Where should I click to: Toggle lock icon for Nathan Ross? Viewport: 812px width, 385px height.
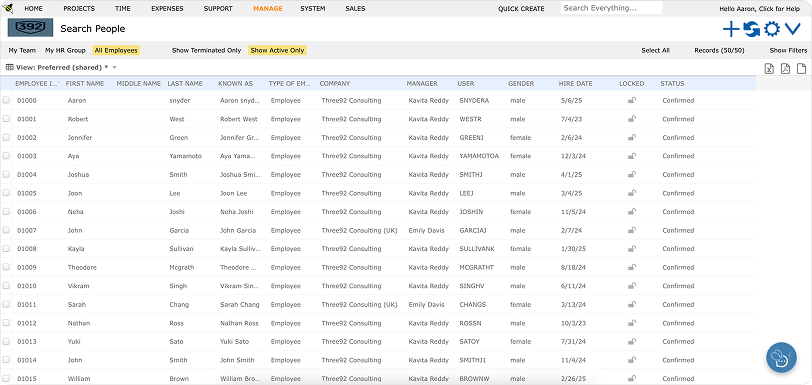(x=632, y=323)
